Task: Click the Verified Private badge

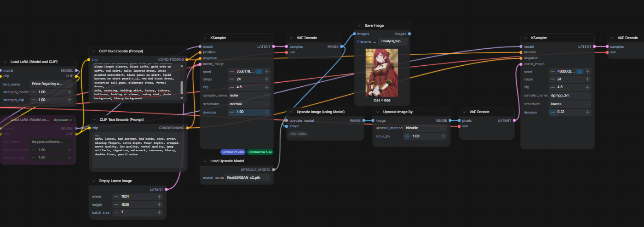Action: coord(233,152)
